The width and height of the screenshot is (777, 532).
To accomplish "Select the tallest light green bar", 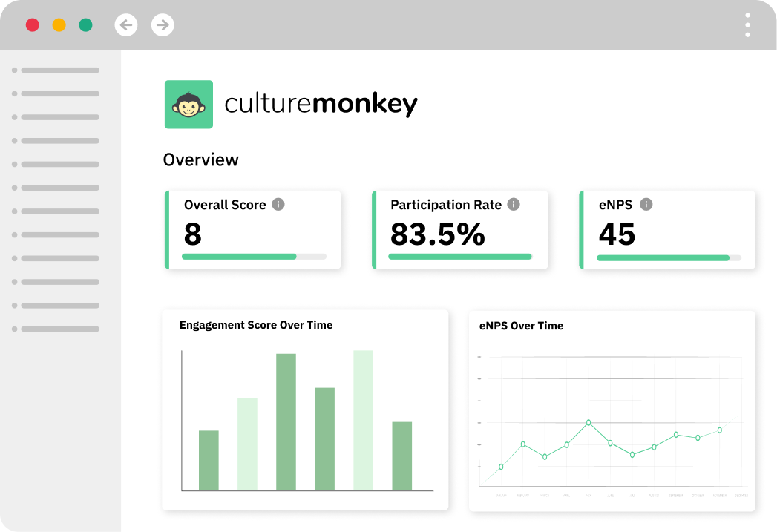I will (x=363, y=420).
